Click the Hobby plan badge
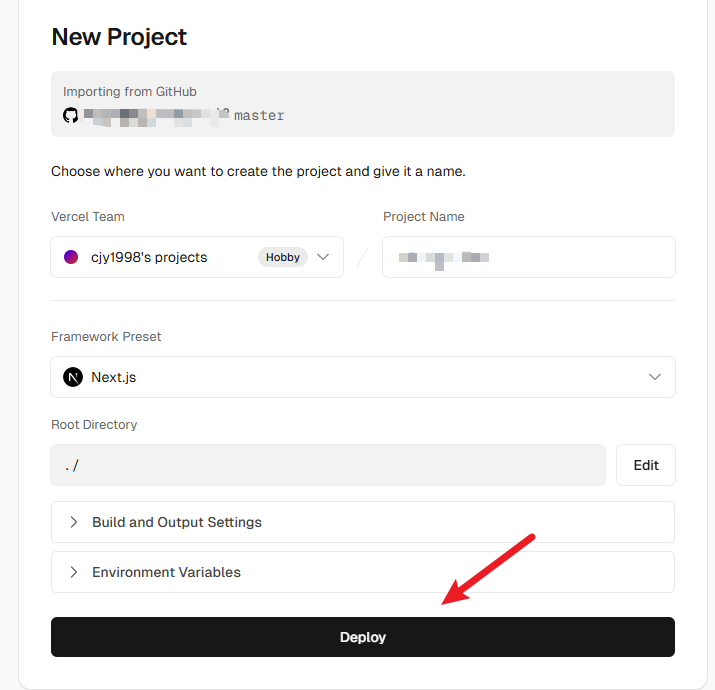Image resolution: width=715 pixels, height=690 pixels. pyautogui.click(x=283, y=257)
